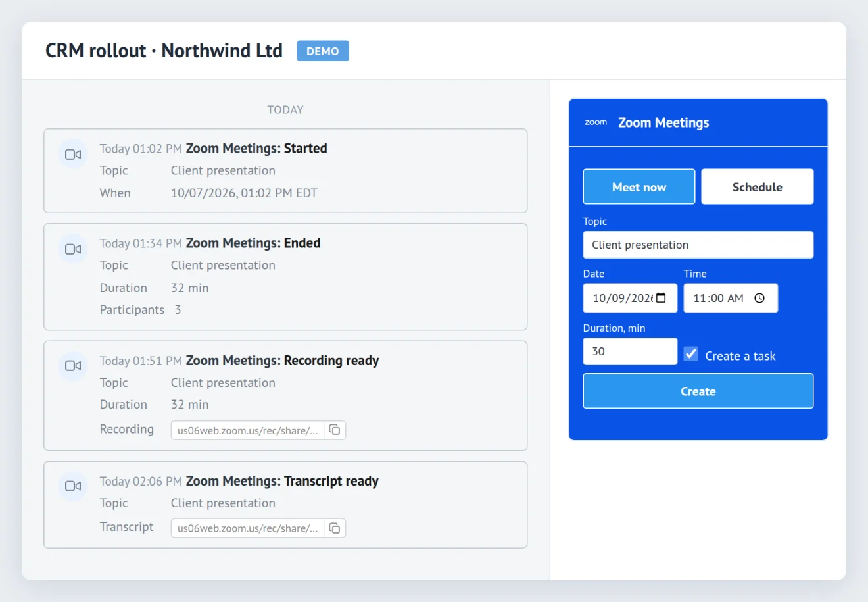Viewport: 868px width, 602px height.
Task: Click 'CRM rollout · Northwind Ltd' heading
Action: (164, 51)
